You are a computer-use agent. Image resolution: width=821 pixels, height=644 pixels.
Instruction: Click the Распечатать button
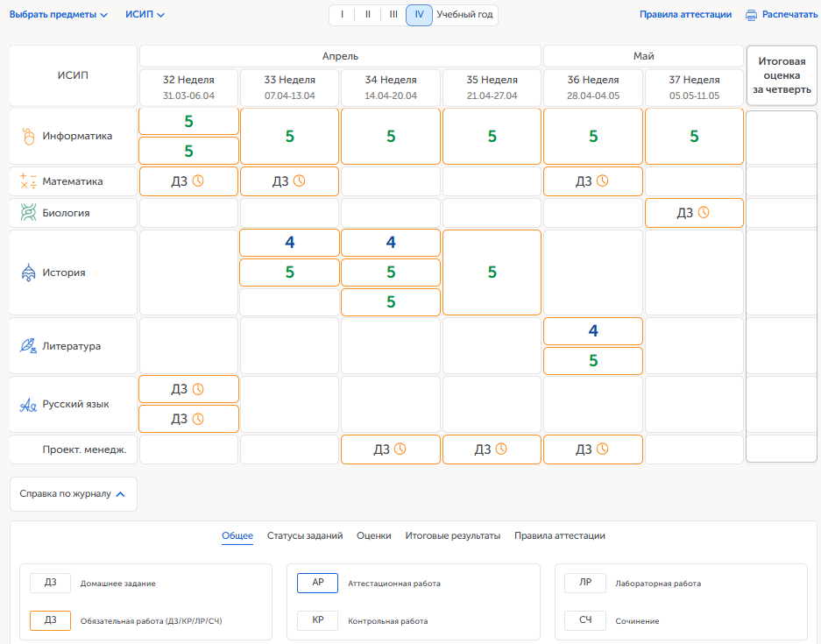coord(789,15)
